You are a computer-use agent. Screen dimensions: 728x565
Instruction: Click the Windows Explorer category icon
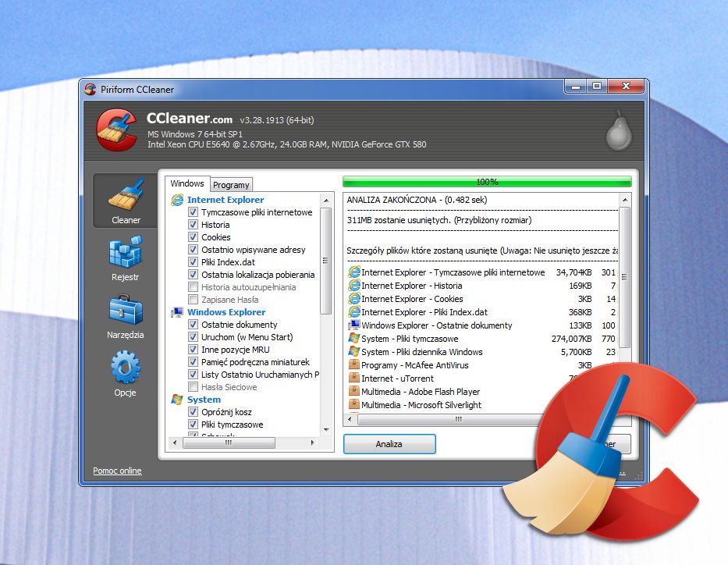click(177, 312)
